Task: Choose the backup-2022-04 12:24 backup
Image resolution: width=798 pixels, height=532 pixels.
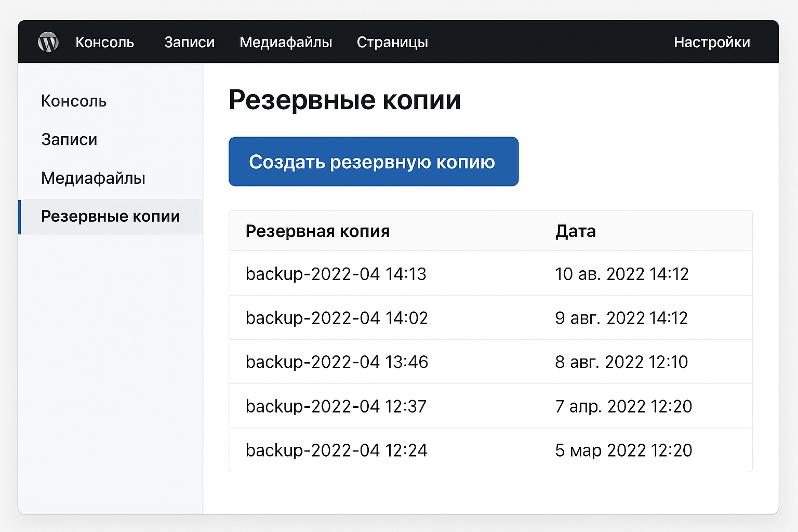Action: click(x=336, y=450)
